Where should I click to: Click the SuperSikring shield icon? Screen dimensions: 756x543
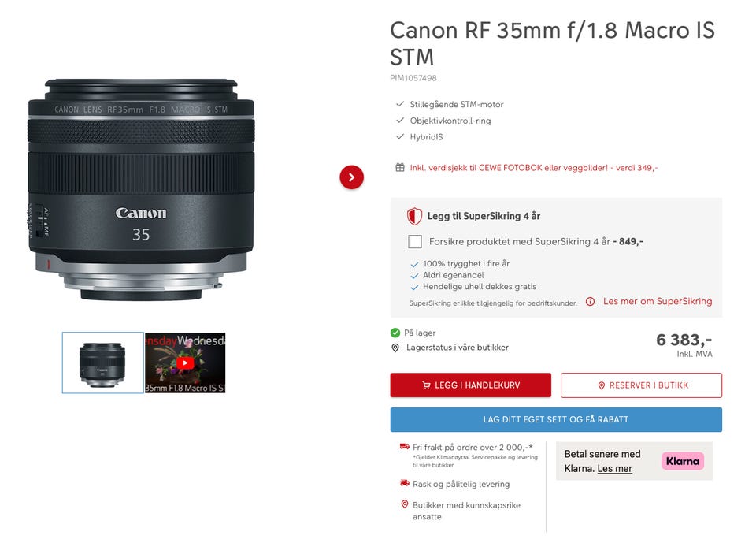click(x=414, y=216)
